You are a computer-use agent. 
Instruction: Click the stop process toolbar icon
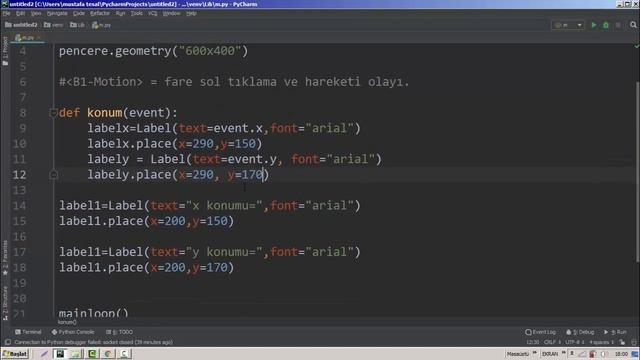pos(618,25)
